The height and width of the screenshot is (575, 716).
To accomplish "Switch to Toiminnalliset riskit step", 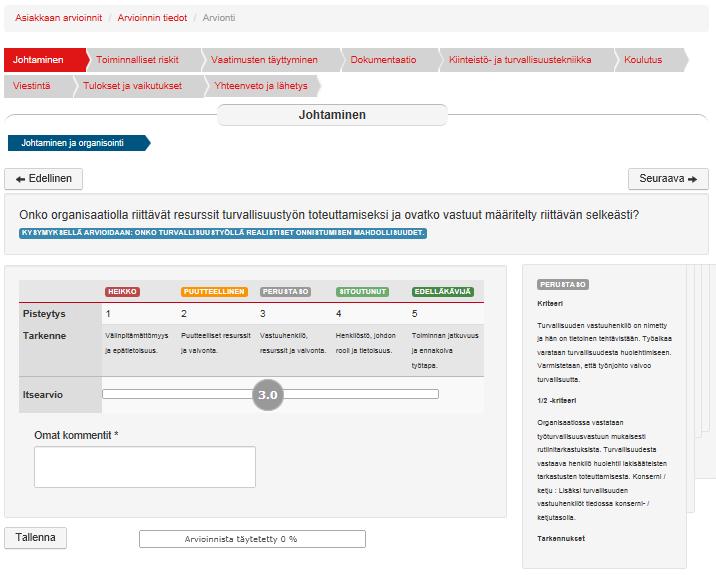I will click(x=143, y=60).
